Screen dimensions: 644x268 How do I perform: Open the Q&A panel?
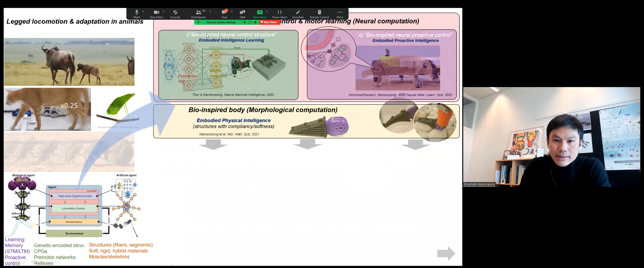pyautogui.click(x=242, y=14)
